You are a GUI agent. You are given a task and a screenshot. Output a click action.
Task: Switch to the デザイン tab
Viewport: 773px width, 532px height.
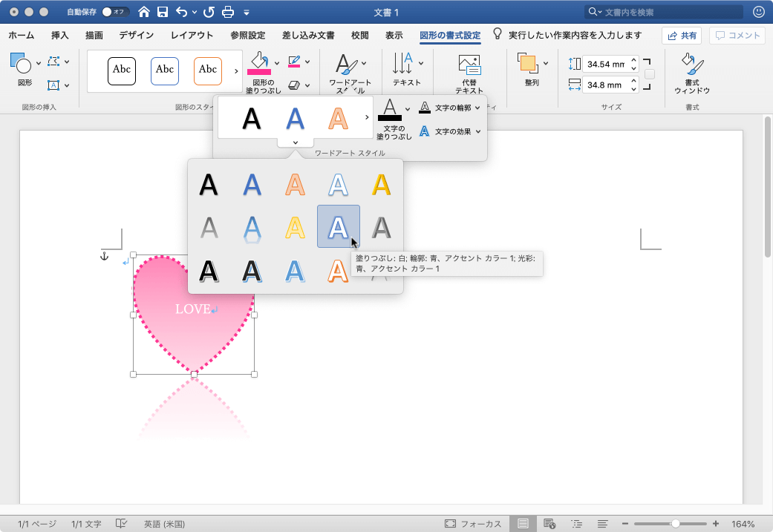(x=136, y=35)
